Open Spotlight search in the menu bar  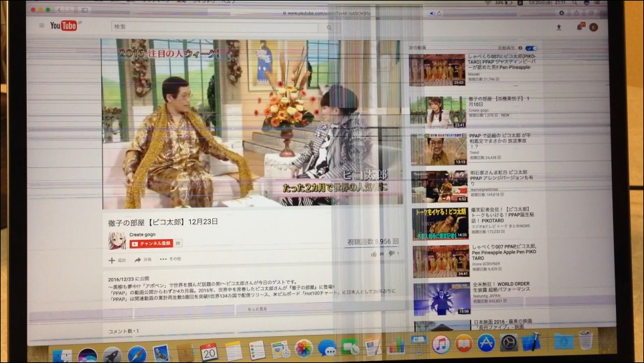[574, 3]
